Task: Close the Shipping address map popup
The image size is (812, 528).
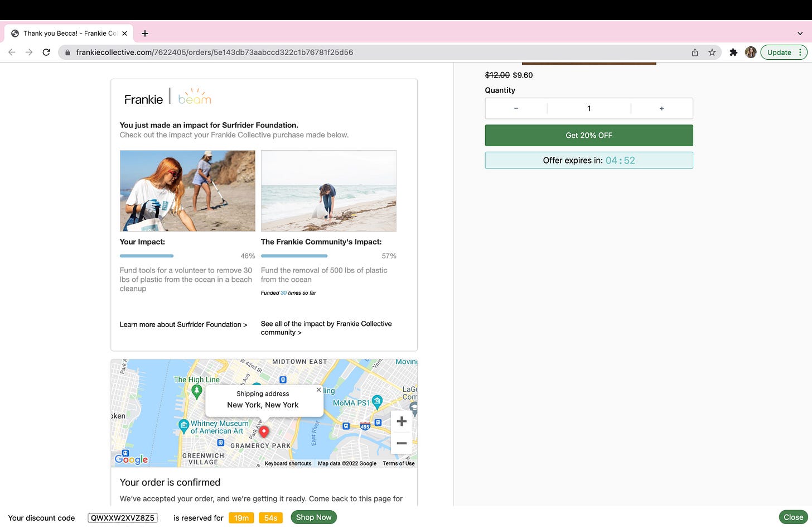Action: [x=318, y=390]
